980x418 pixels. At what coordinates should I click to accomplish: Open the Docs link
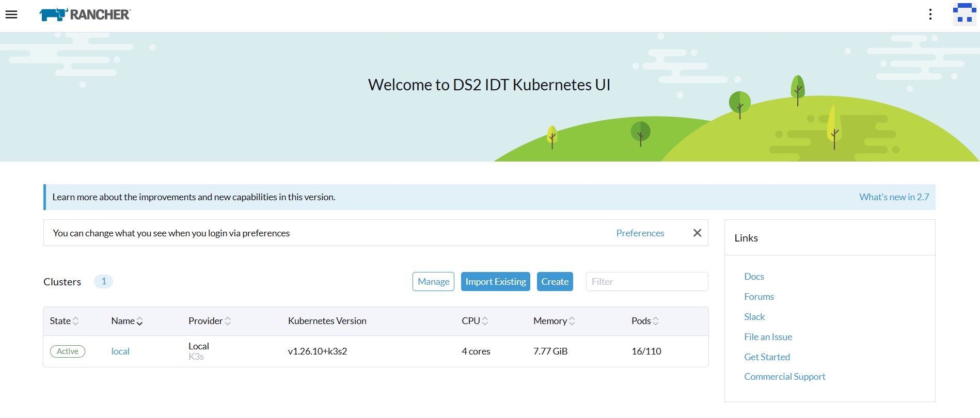pyautogui.click(x=754, y=277)
